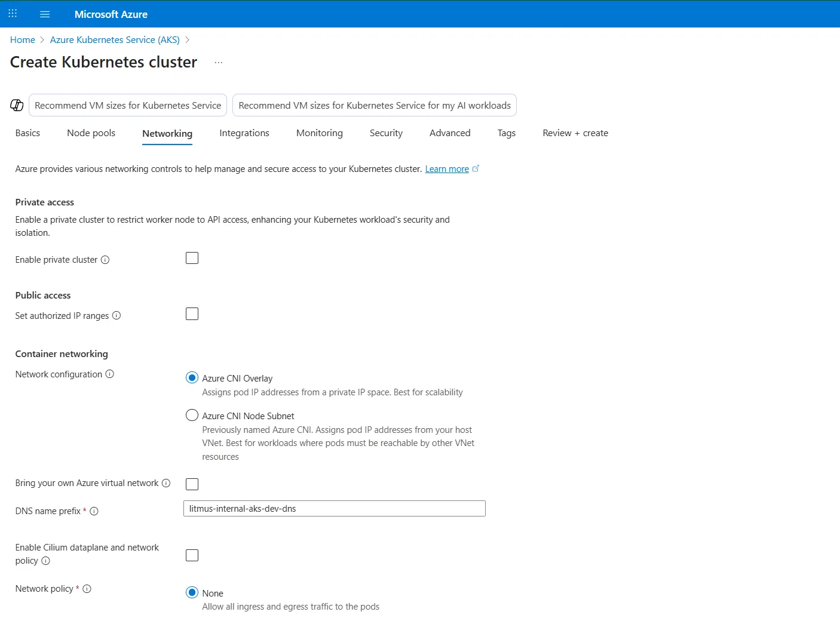Click 'Previously named Azure CNI' description text
This screenshot has height=618, width=840.
coord(338,443)
